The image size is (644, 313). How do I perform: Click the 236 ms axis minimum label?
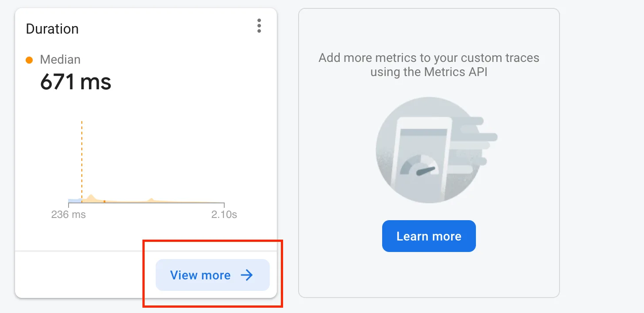click(69, 215)
